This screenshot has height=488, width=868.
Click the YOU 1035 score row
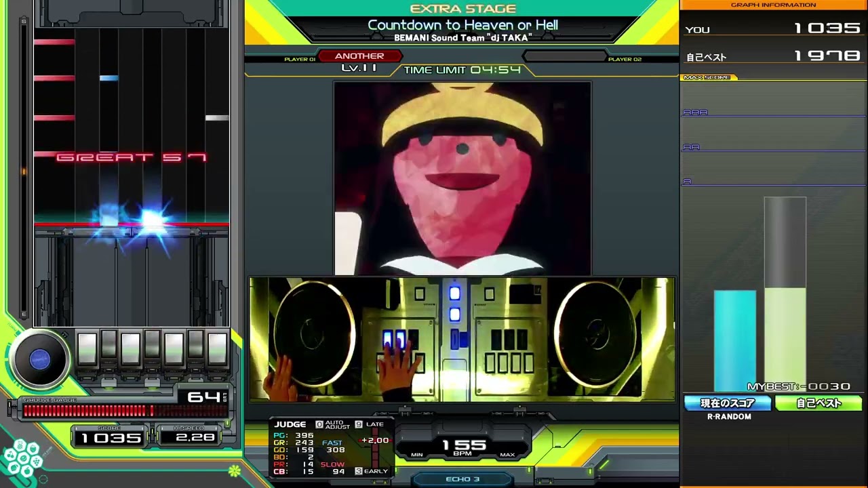coord(773,29)
